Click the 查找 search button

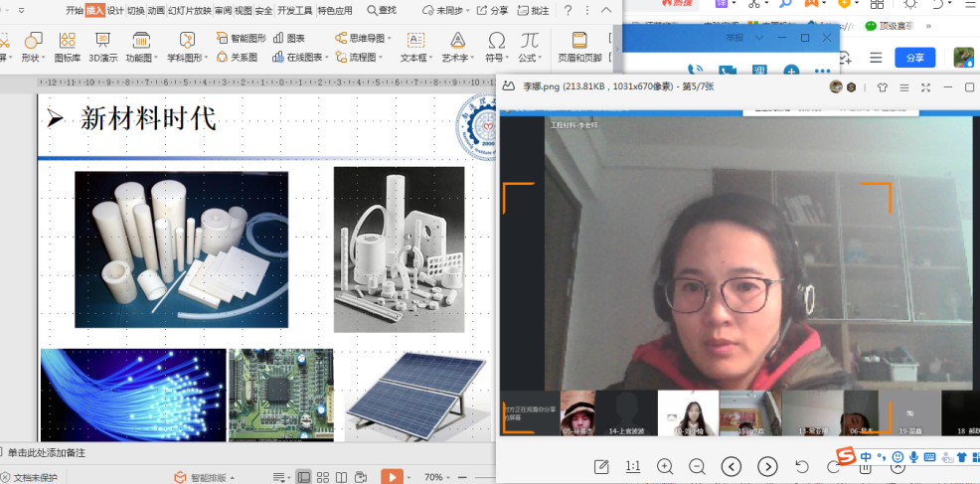click(382, 11)
